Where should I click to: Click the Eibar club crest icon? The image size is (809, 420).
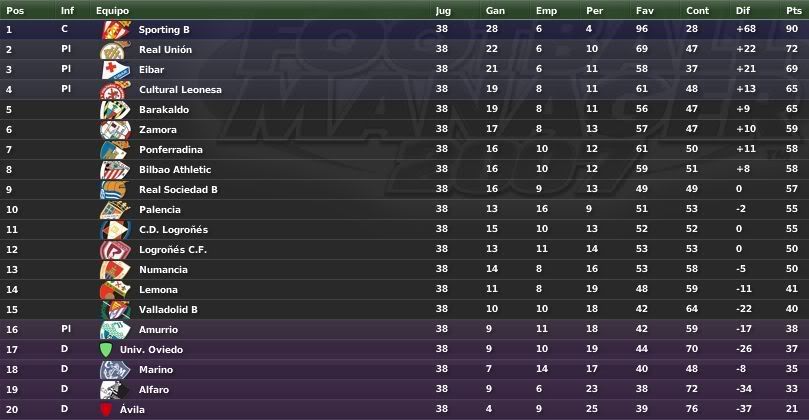pyautogui.click(x=116, y=70)
